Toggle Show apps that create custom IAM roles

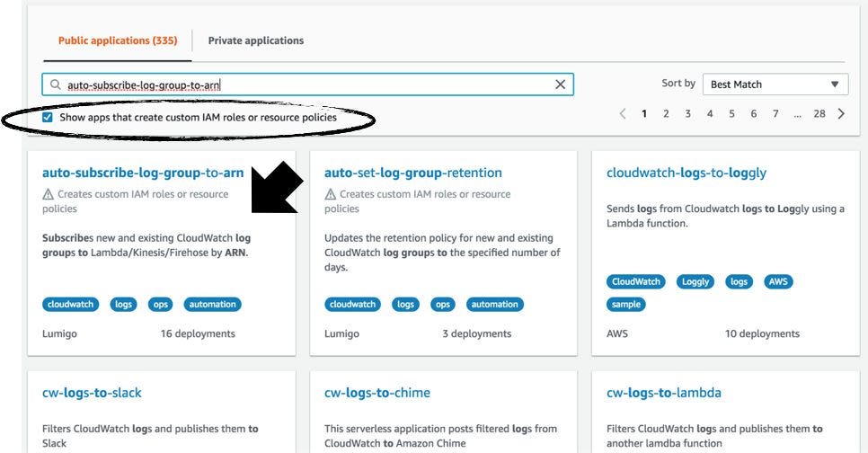click(48, 118)
